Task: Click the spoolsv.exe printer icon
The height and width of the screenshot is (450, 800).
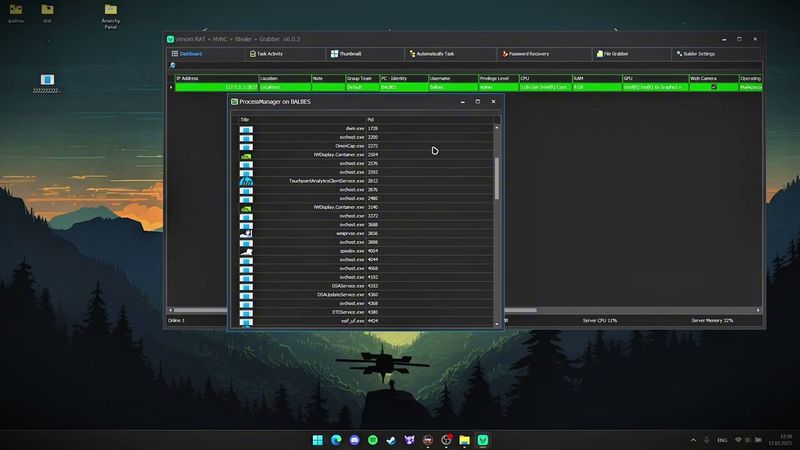Action: [x=246, y=252]
